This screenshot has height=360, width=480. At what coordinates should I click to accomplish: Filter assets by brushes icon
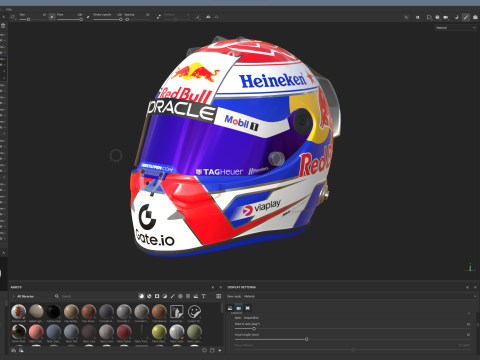click(x=173, y=296)
